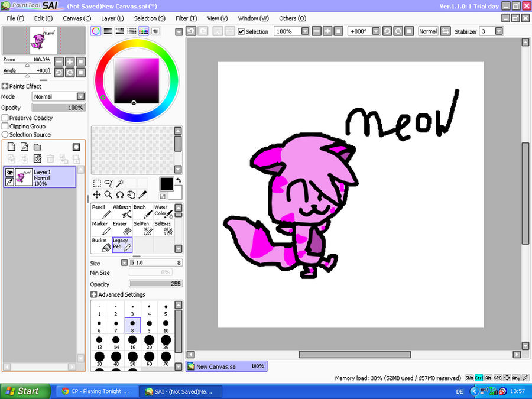Click the canvas horizontal scrollbar

click(355, 355)
